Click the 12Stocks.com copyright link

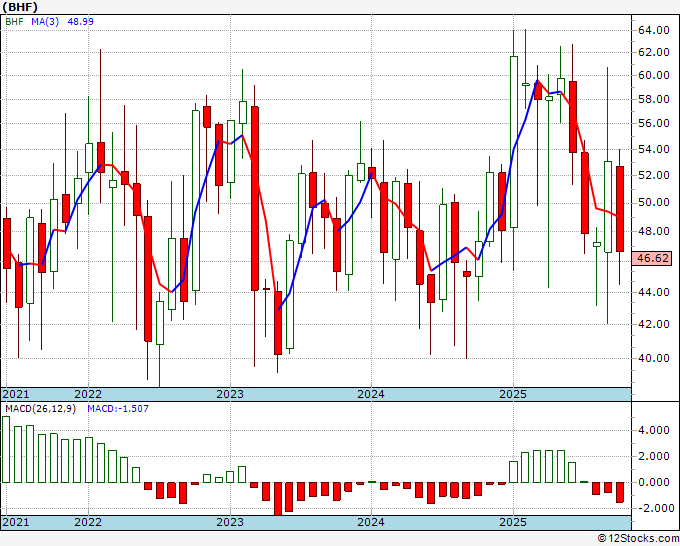pos(638,538)
